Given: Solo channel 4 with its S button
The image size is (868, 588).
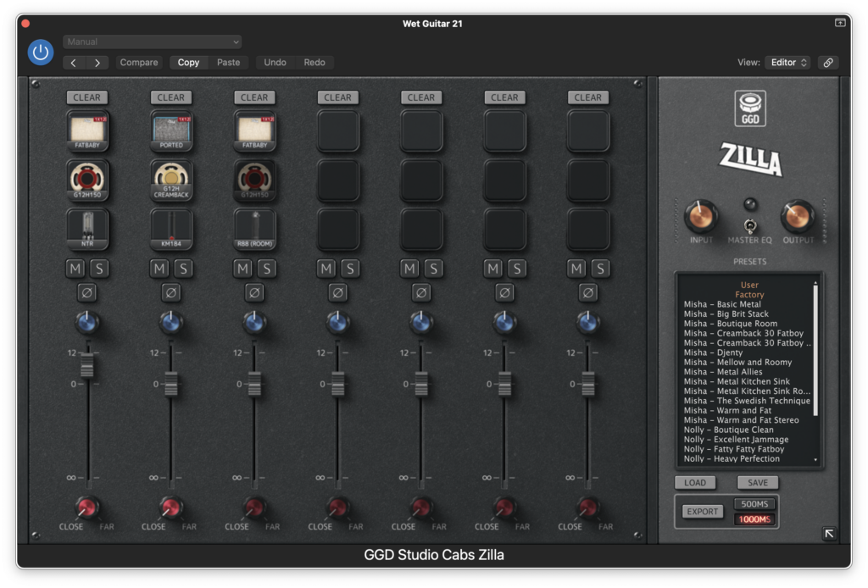Looking at the screenshot, I should (x=350, y=269).
